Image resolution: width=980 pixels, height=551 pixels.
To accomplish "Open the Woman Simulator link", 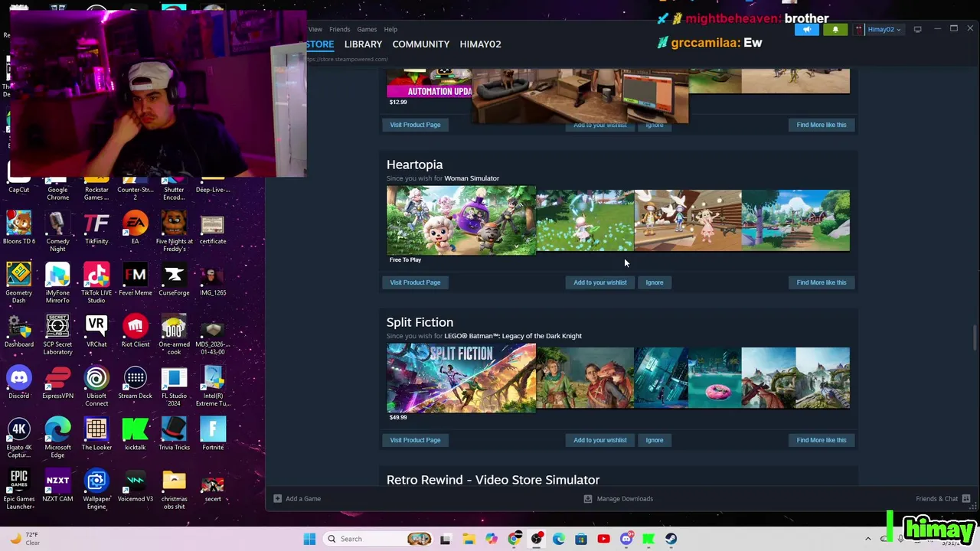I will 472,178.
